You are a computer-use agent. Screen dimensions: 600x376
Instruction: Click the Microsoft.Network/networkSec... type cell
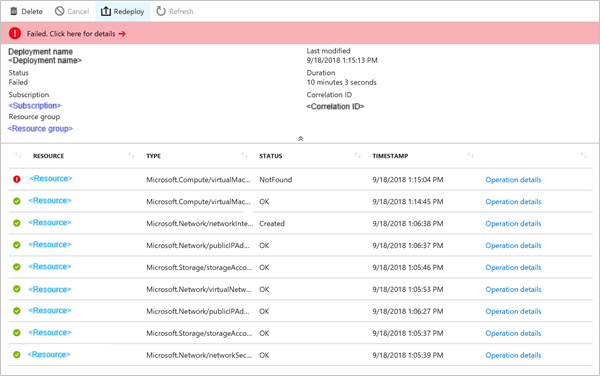point(199,355)
